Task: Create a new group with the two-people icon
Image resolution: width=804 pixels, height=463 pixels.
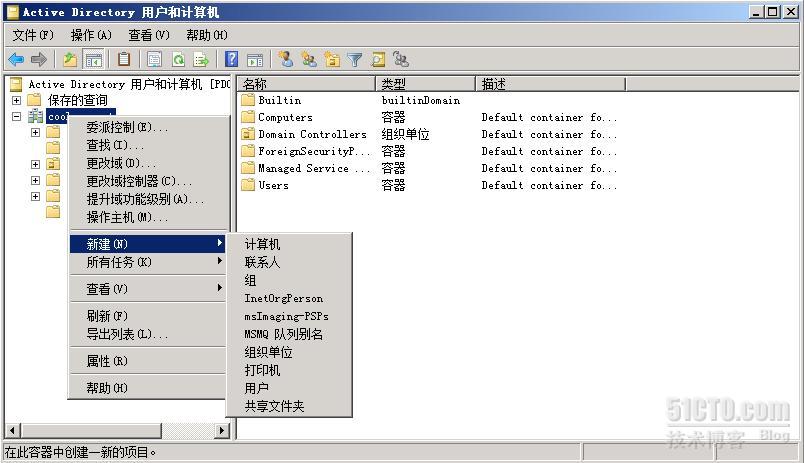Action: [309, 59]
